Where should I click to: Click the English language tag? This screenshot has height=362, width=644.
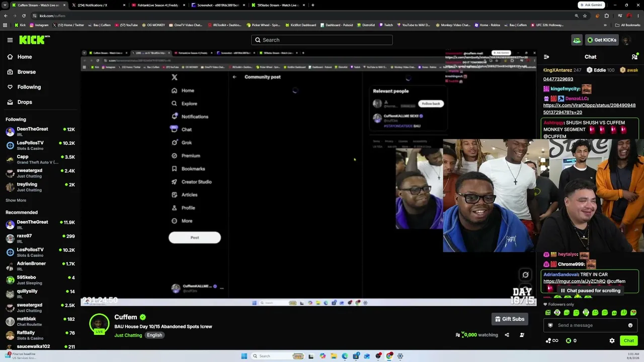pos(154,335)
